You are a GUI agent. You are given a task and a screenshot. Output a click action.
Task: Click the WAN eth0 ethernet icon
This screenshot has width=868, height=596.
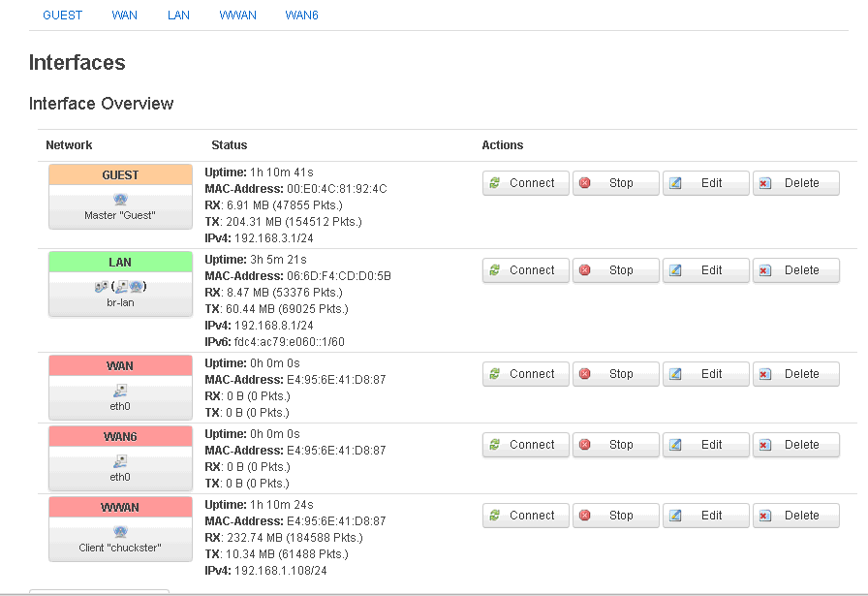coord(120,392)
